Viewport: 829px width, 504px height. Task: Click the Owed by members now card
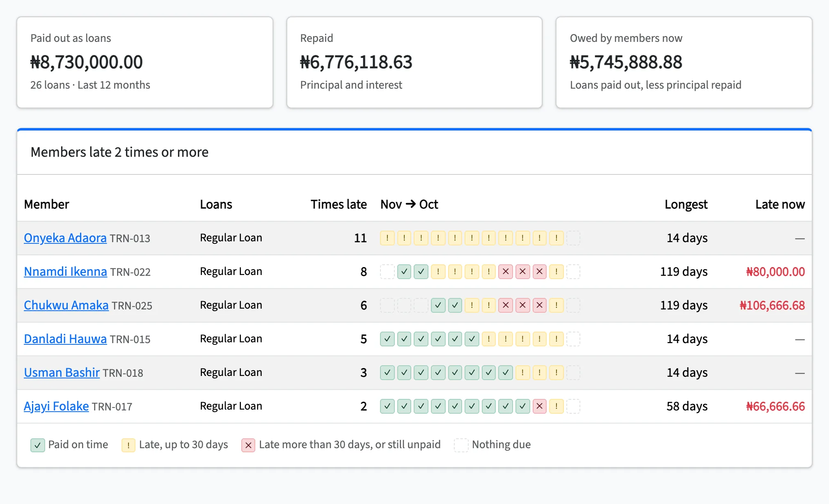pyautogui.click(x=684, y=62)
